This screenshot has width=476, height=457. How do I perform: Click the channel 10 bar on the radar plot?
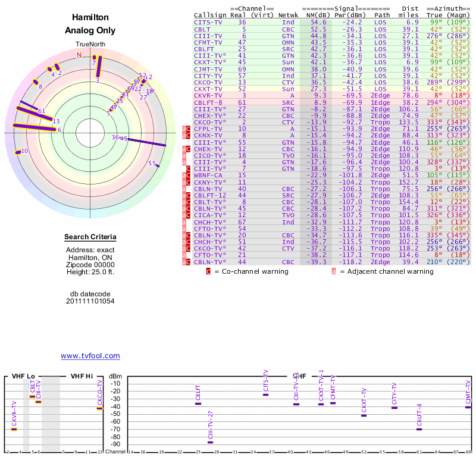coord(19,152)
